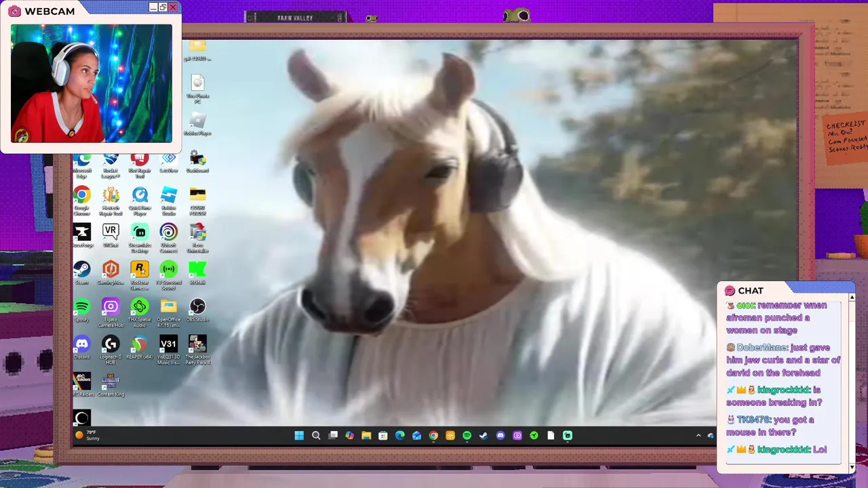Image resolution: width=868 pixels, height=488 pixels.
Task: Open the VRChat desktop shortcut
Action: click(x=111, y=235)
